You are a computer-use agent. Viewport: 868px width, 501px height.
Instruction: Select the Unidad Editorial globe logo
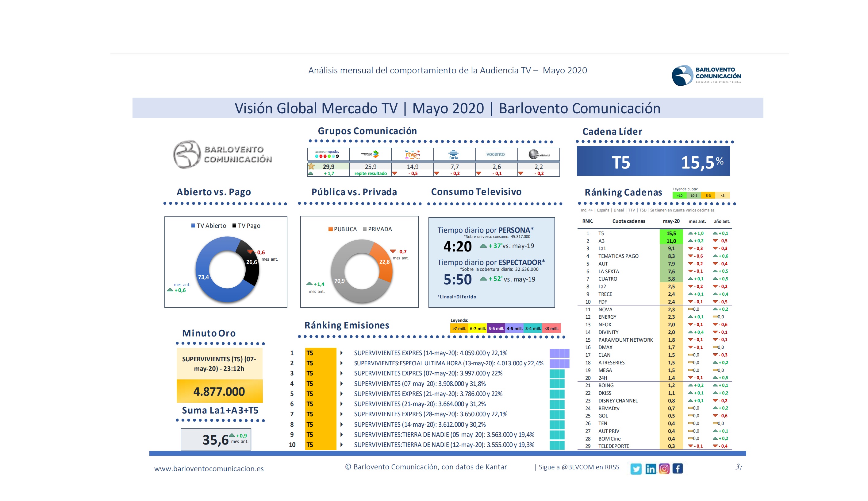click(539, 154)
